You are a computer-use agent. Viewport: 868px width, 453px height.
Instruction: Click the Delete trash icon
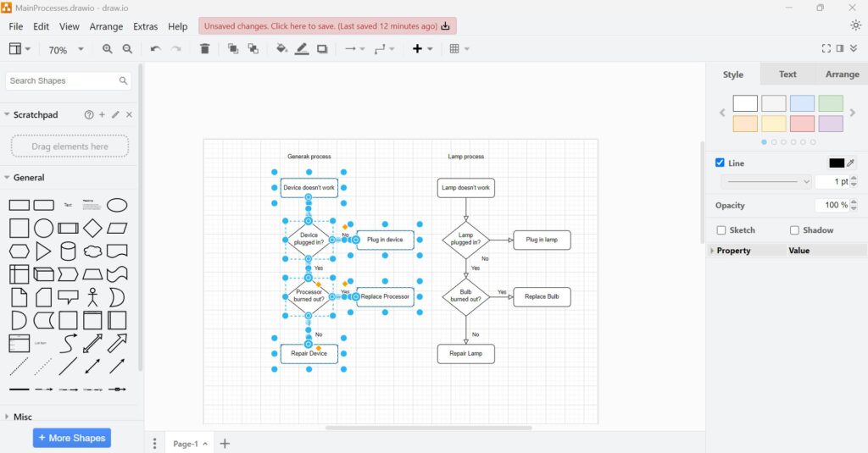pos(204,49)
